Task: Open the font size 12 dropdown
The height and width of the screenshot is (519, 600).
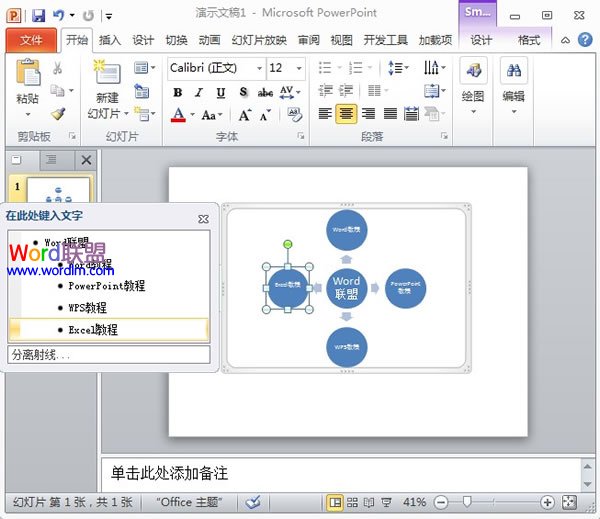Action: (x=299, y=68)
